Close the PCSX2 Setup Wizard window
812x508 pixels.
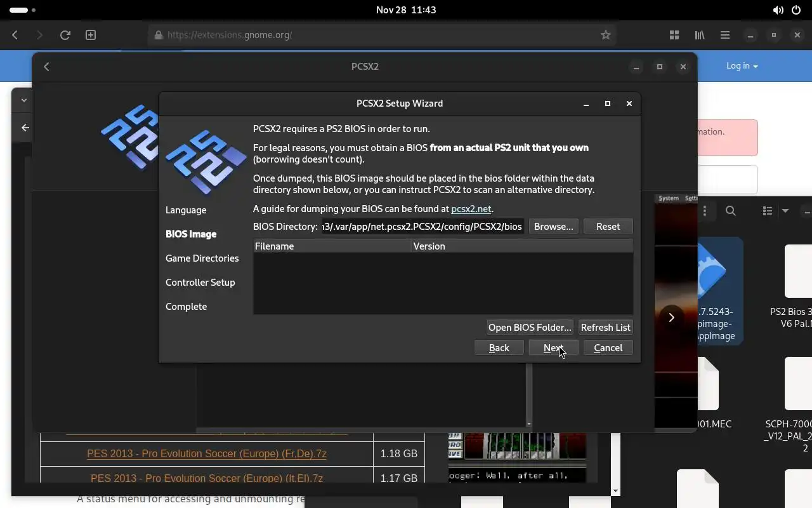(629, 104)
